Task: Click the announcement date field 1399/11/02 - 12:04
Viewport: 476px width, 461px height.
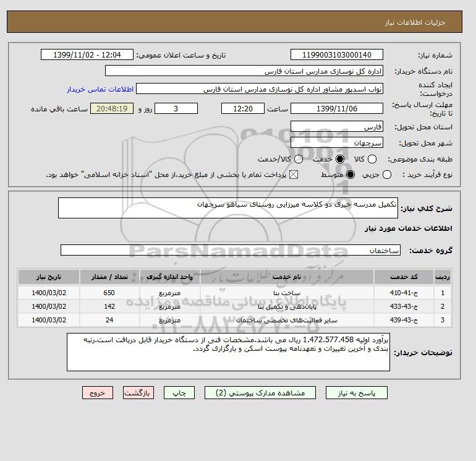Action: click(x=87, y=54)
